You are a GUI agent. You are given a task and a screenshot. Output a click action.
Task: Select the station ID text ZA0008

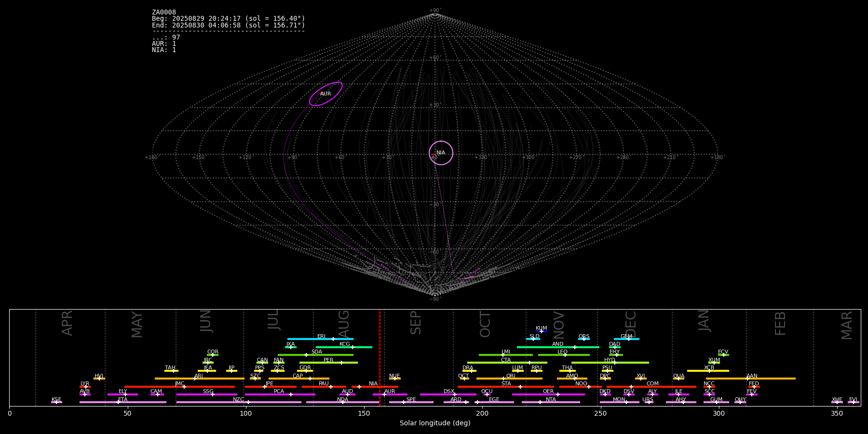pos(164,13)
